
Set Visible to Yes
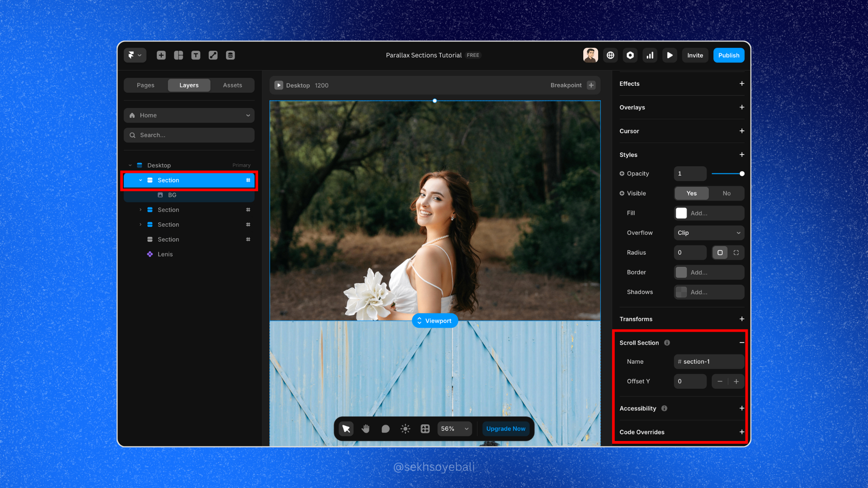point(691,193)
